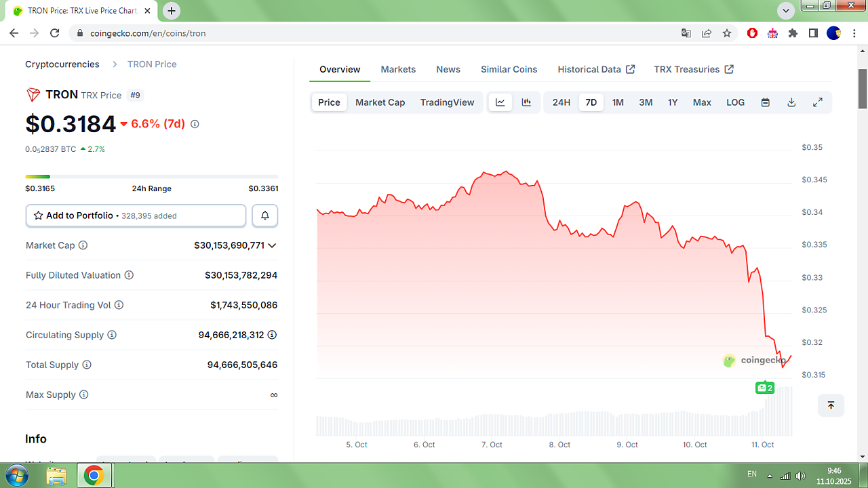Open the calendar date range picker
The height and width of the screenshot is (488, 868).
(765, 102)
